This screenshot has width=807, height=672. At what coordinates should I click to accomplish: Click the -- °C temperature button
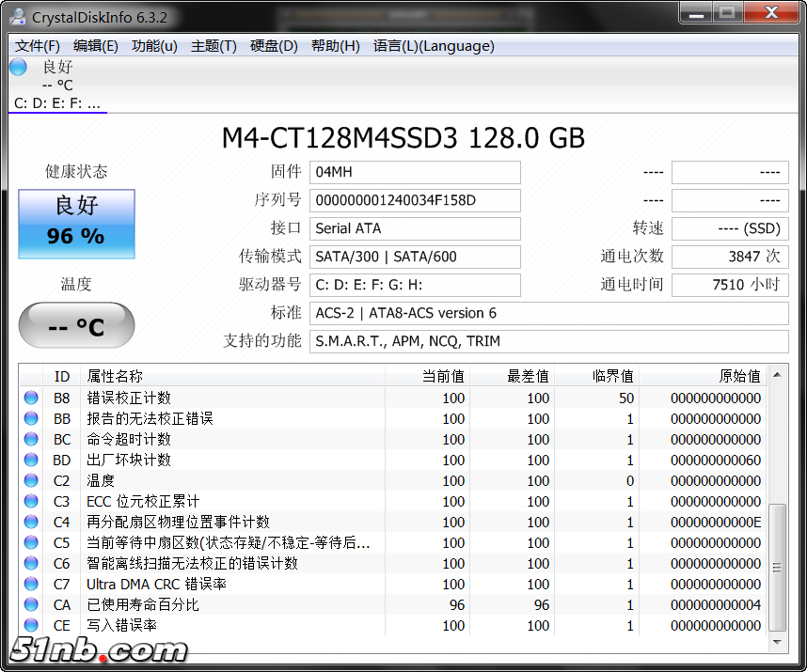click(76, 326)
